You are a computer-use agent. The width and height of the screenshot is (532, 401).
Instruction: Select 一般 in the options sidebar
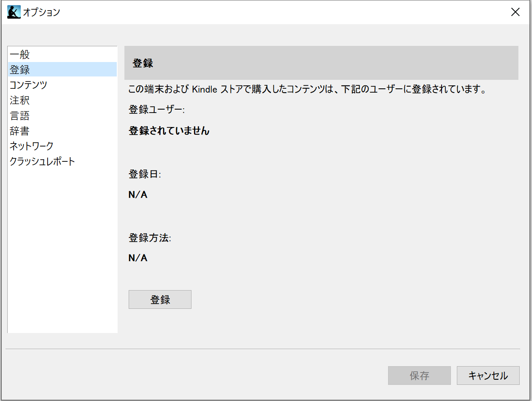(x=20, y=54)
